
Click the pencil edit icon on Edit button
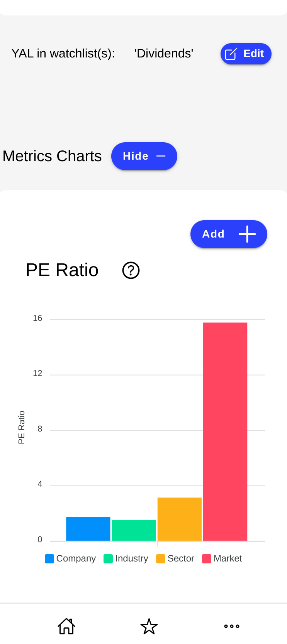(x=231, y=54)
